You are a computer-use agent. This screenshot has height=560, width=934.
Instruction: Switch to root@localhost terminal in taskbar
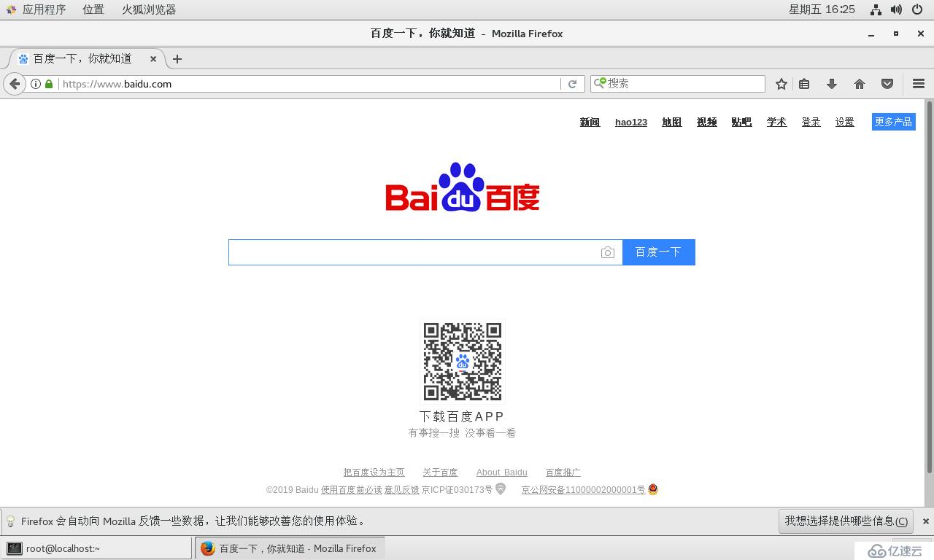pos(96,548)
